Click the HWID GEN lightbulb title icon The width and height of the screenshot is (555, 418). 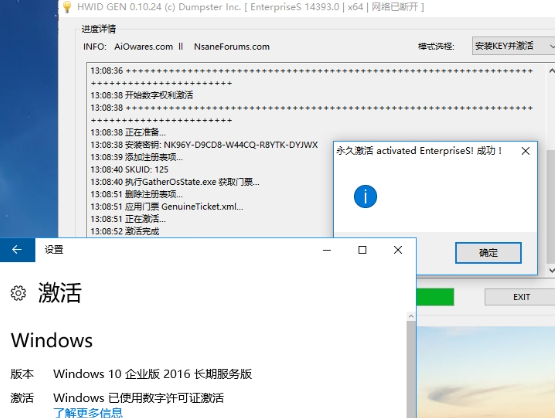[x=67, y=7]
